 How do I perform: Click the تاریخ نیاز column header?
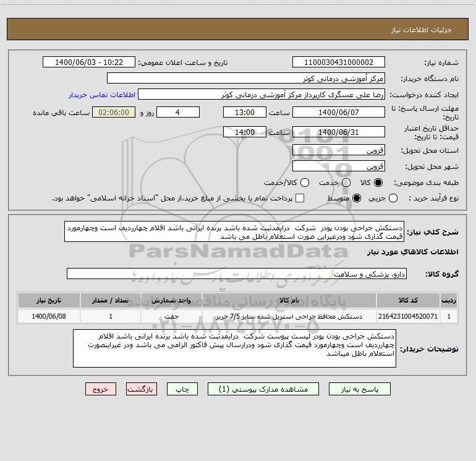pos(49,300)
